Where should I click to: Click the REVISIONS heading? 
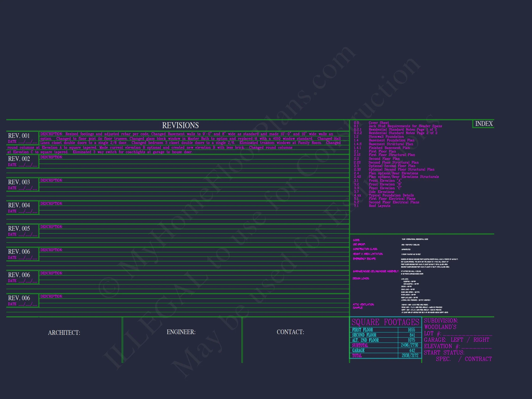tap(180, 125)
